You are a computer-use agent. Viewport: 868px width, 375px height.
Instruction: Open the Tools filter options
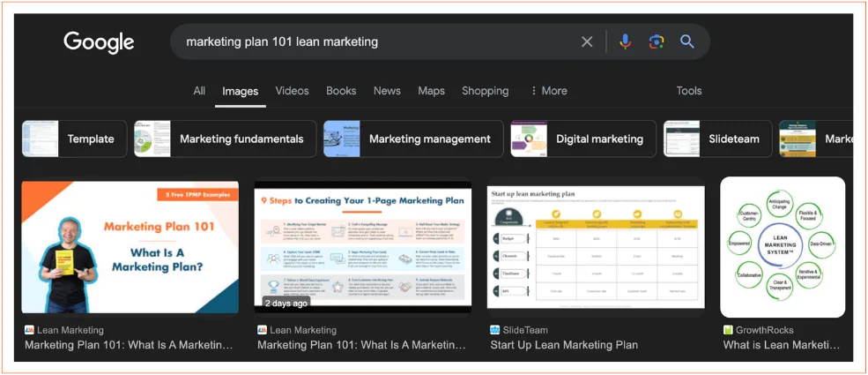pos(688,91)
